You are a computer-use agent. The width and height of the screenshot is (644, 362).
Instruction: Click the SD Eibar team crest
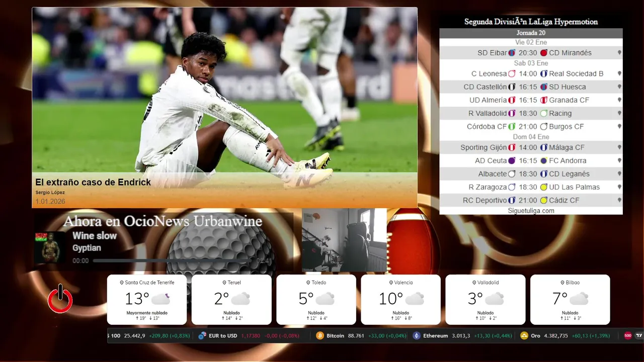[x=512, y=53]
